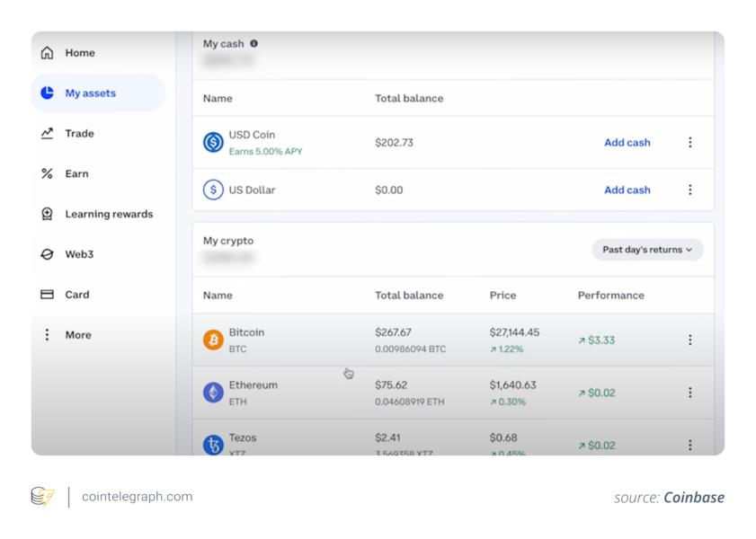Open the More menu label
The image size is (756, 539).
[x=78, y=335]
